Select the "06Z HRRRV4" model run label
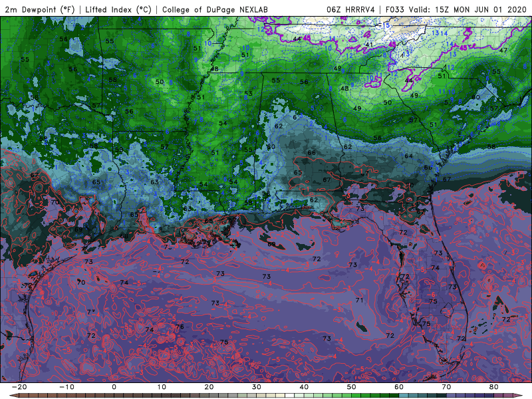This screenshot has height=399, width=532. click(x=350, y=9)
